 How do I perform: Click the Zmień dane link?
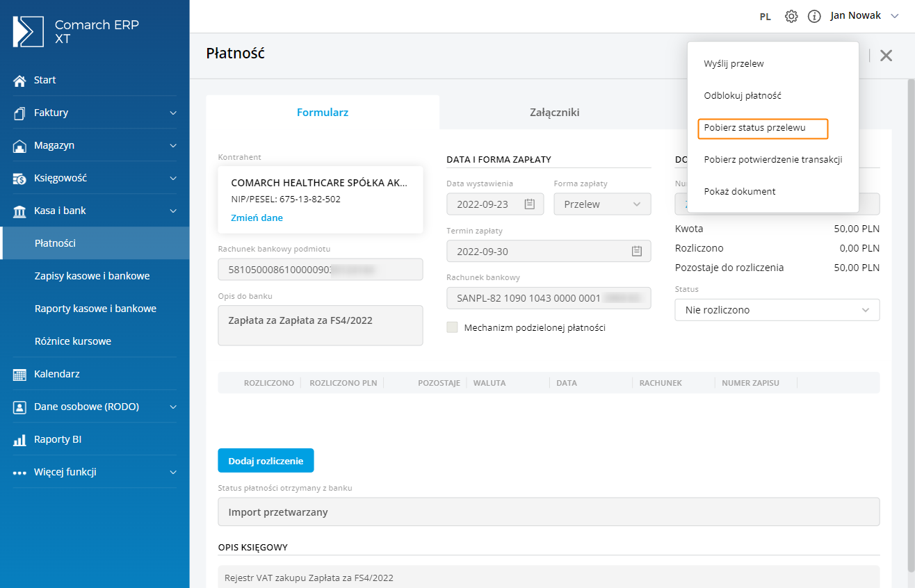tap(257, 218)
